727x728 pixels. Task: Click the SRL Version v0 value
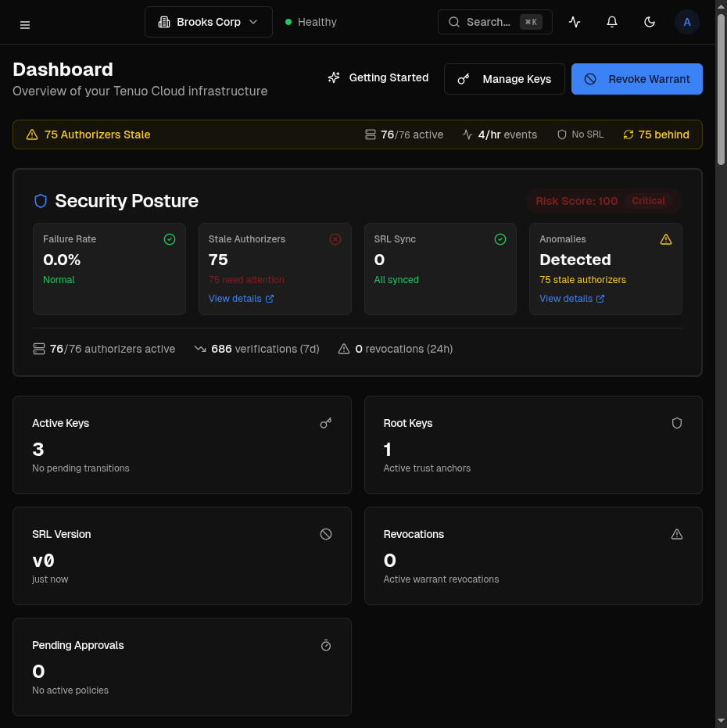point(43,561)
